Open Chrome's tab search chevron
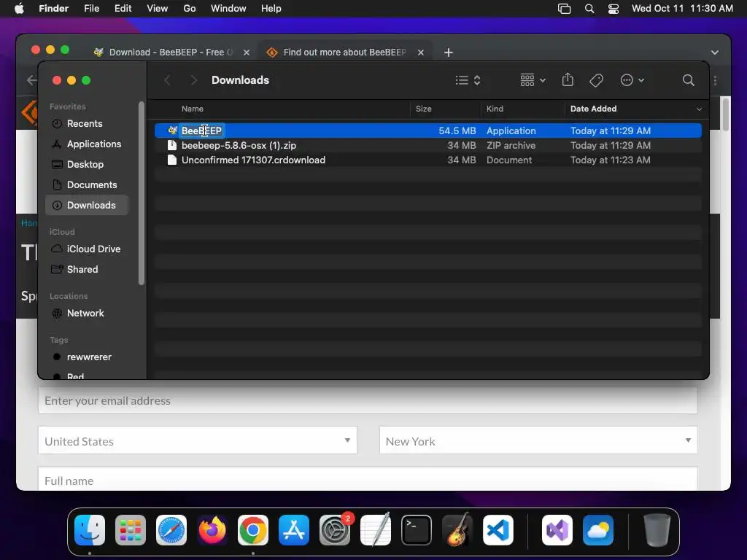 714,52
